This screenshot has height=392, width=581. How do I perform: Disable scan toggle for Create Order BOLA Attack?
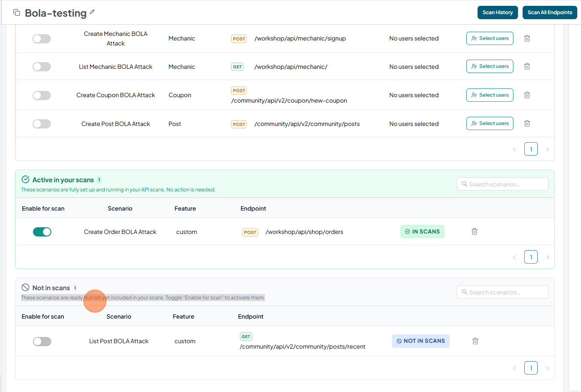pyautogui.click(x=42, y=232)
